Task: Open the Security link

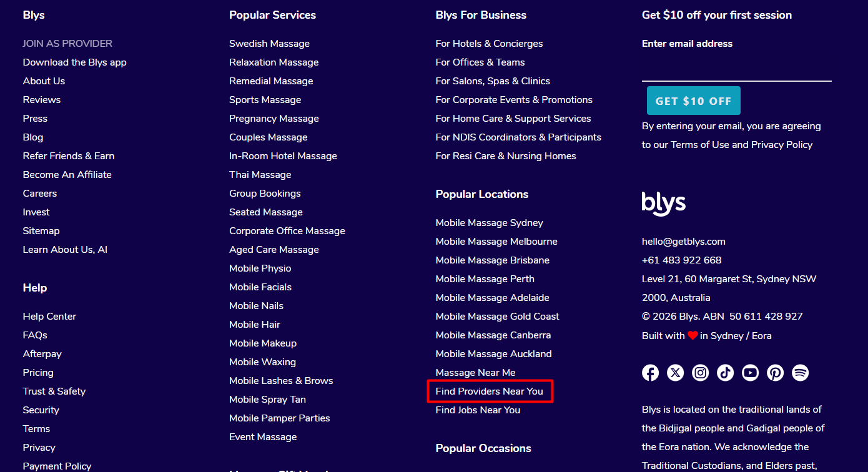Action: 41,410
